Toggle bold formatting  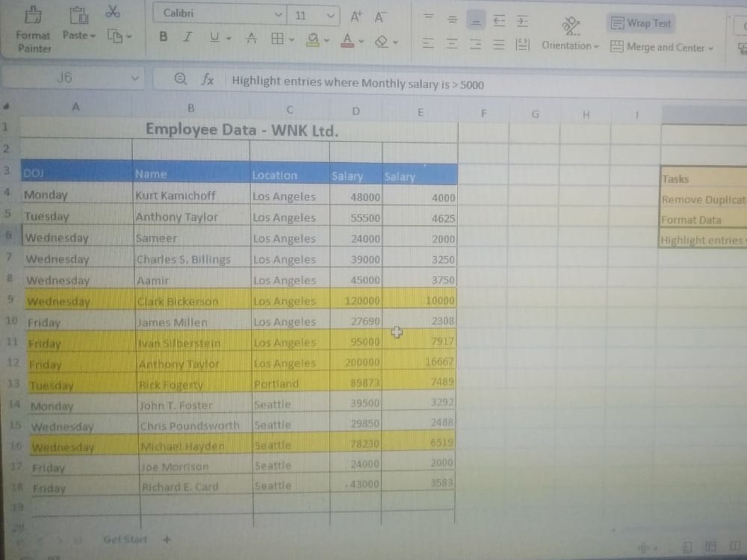point(163,36)
